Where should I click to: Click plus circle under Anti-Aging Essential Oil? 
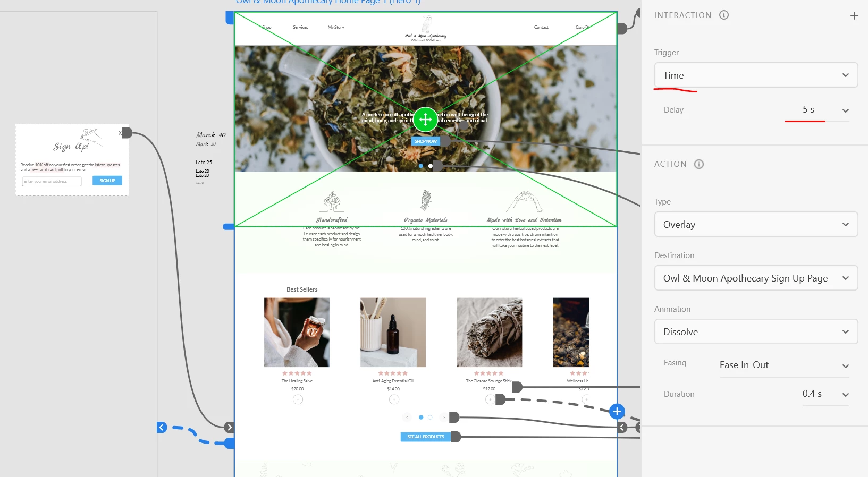394,399
